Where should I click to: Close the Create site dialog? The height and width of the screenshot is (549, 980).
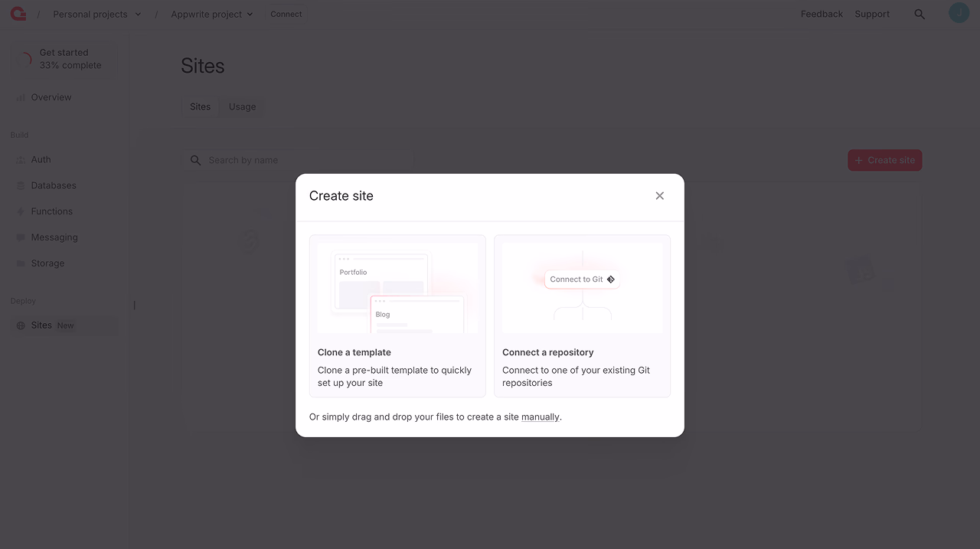point(659,196)
